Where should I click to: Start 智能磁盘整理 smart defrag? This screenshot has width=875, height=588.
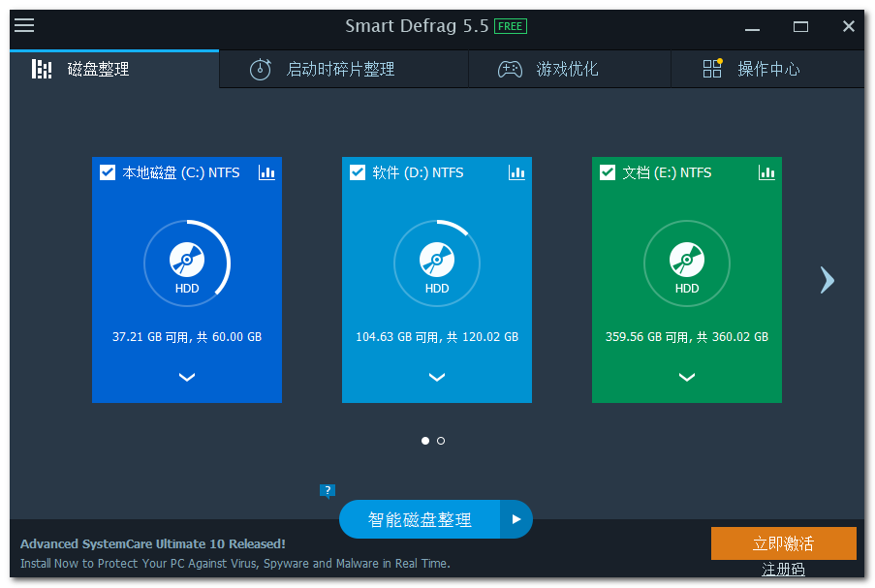[420, 519]
